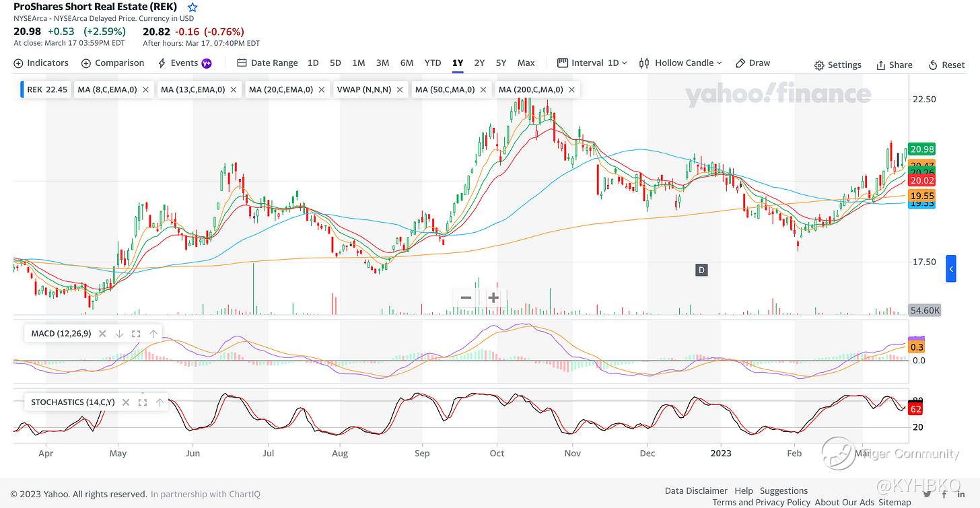Switch to the 5Y time range
980x508 pixels.
(501, 63)
